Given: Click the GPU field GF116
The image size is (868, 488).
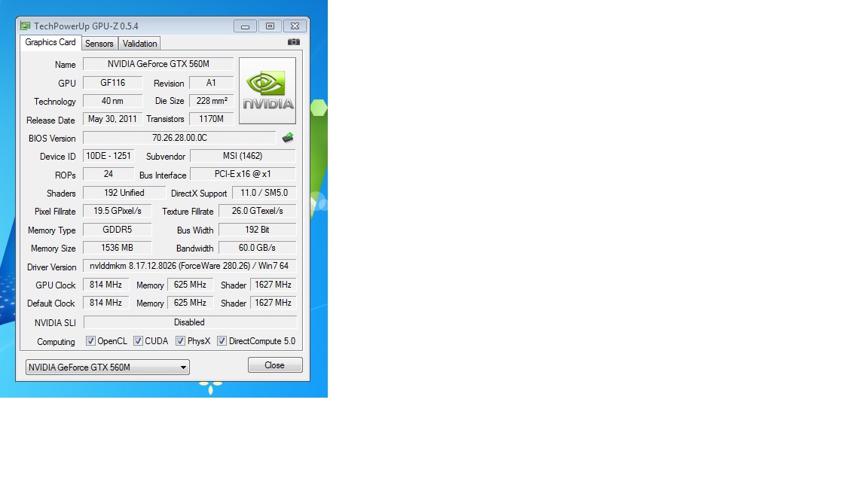Looking at the screenshot, I should pyautogui.click(x=113, y=83).
